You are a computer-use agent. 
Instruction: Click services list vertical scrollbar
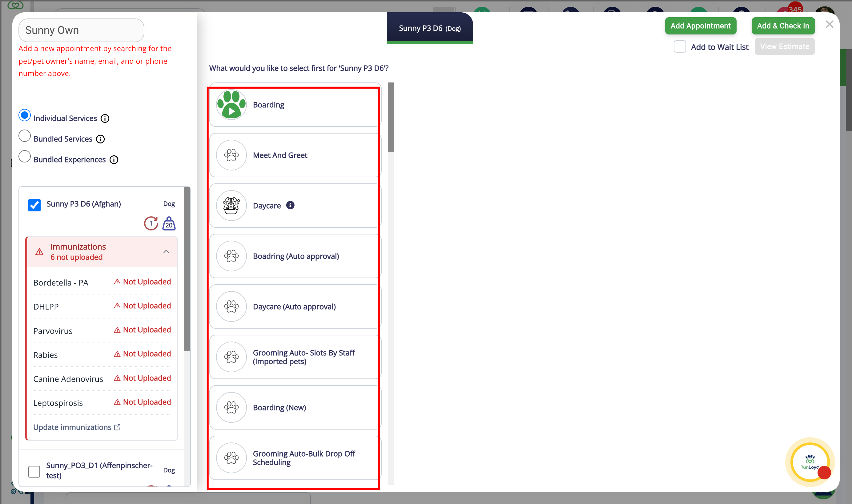click(391, 117)
